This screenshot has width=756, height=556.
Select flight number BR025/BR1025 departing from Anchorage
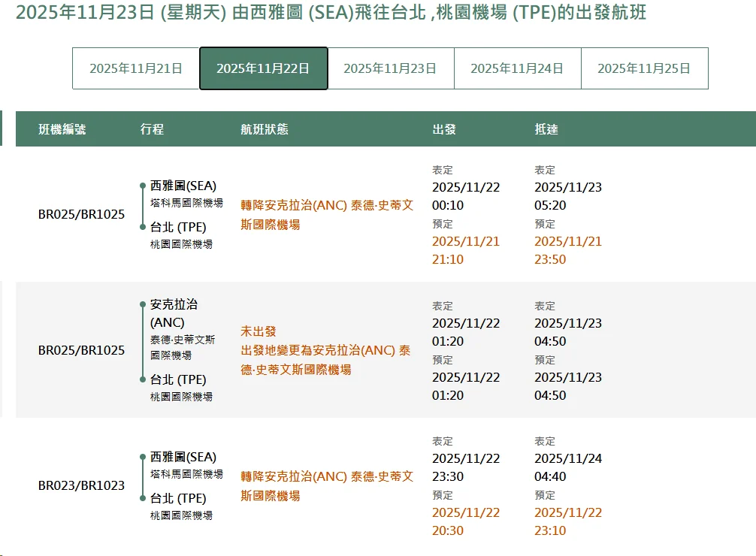coord(81,350)
